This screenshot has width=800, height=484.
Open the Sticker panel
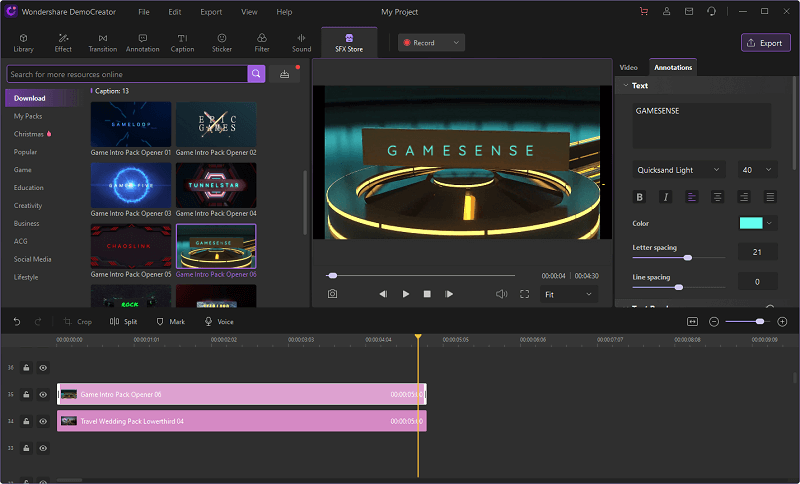221,42
